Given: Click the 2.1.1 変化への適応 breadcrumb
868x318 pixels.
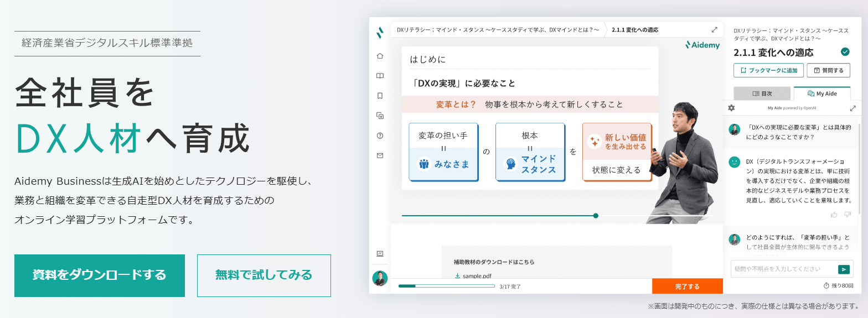Looking at the screenshot, I should 635,30.
